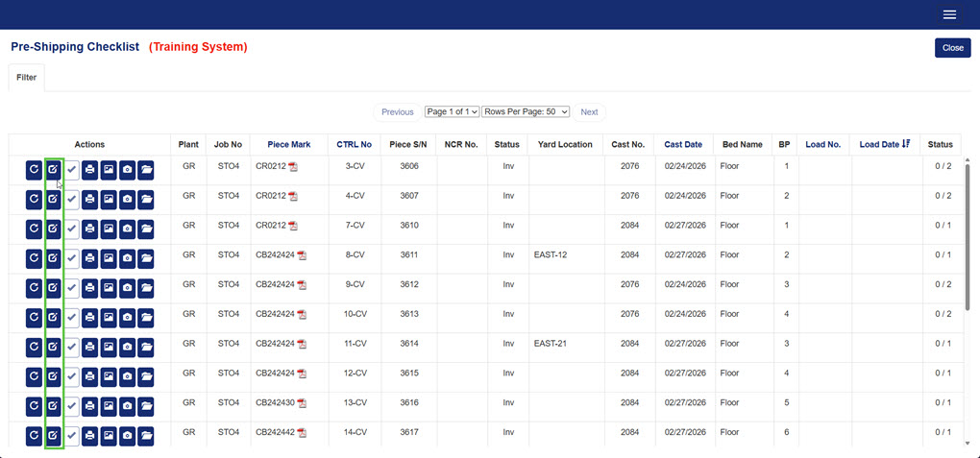Click the printer icon for the 14-CV row
The image size is (980, 458).
(x=89, y=436)
